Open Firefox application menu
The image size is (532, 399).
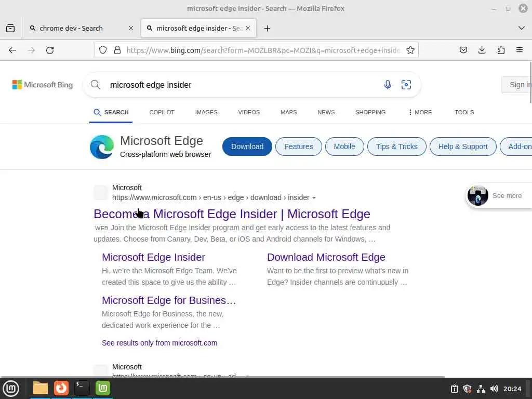[520, 50]
